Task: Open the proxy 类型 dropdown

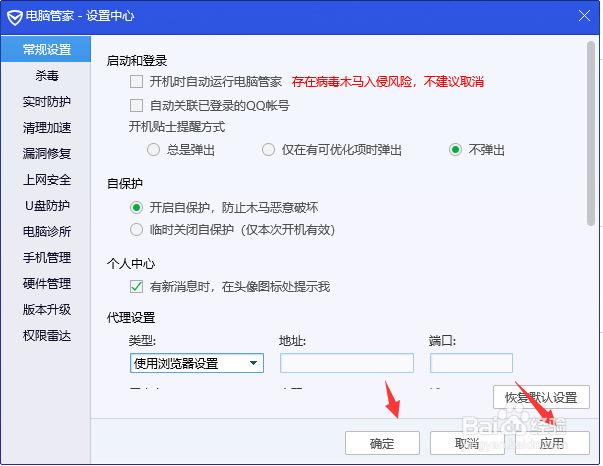Action: pos(197,363)
